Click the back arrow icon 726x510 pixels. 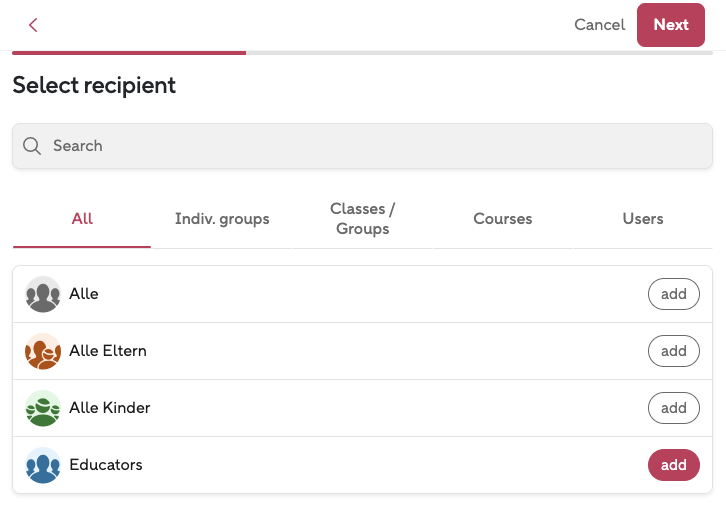point(33,25)
